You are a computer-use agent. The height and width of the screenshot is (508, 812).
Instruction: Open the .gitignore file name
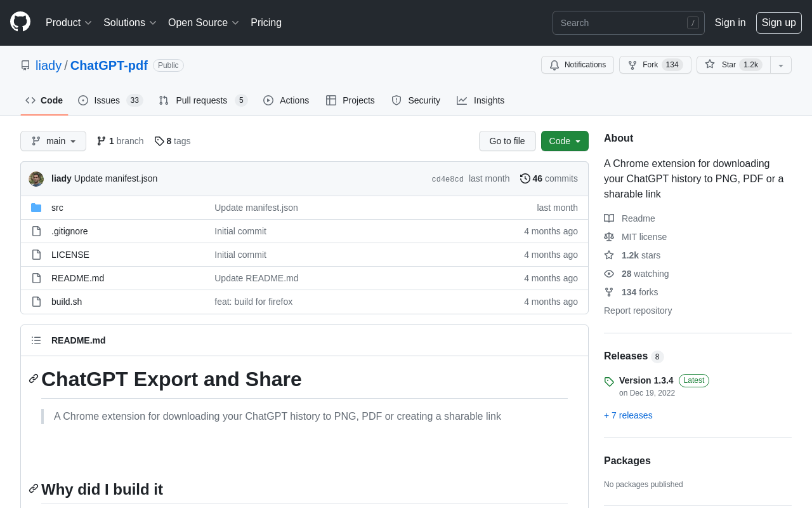tap(70, 231)
